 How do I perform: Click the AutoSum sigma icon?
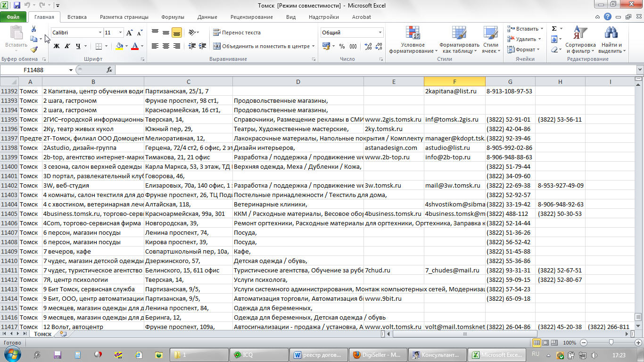[x=554, y=29]
